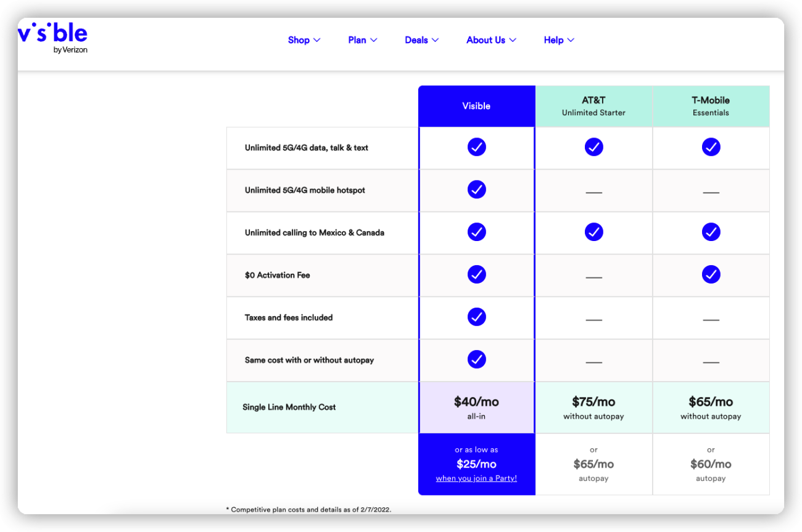Click 'Same cost with or without autopay' label
The width and height of the screenshot is (802, 532).
click(309, 360)
